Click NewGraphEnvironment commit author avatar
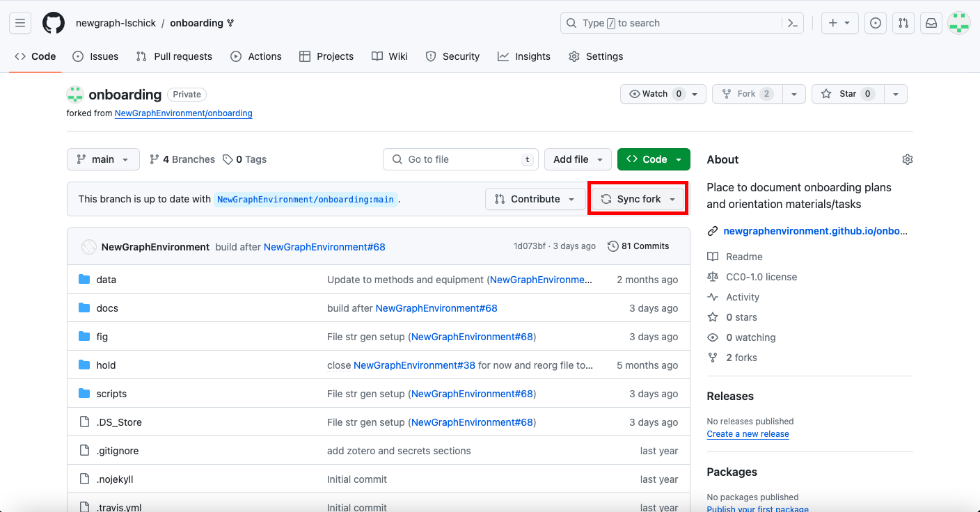 click(x=89, y=247)
